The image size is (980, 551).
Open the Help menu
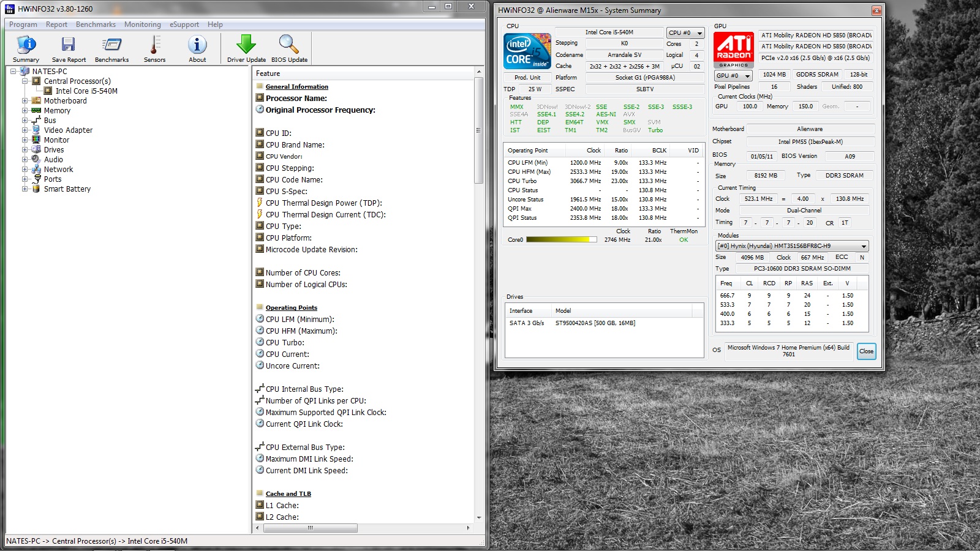coord(215,24)
